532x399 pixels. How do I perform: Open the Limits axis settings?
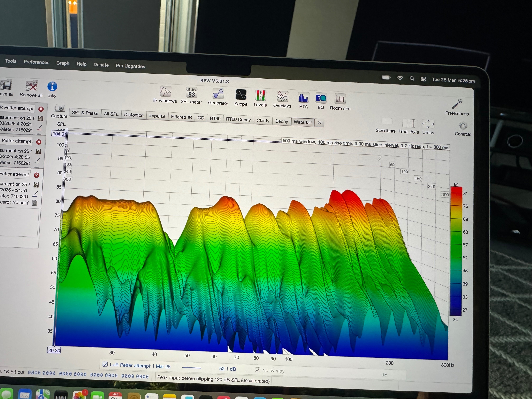[428, 124]
